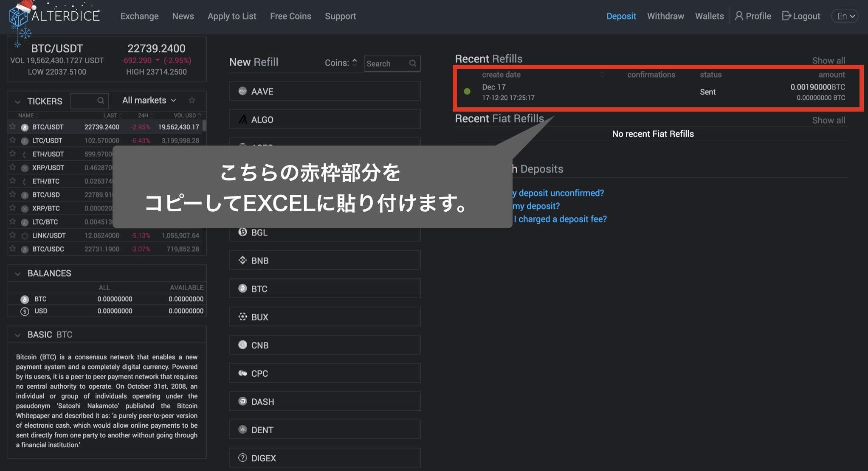Select the CPC coin icon
Image resolution: width=868 pixels, height=471 pixels.
click(242, 373)
